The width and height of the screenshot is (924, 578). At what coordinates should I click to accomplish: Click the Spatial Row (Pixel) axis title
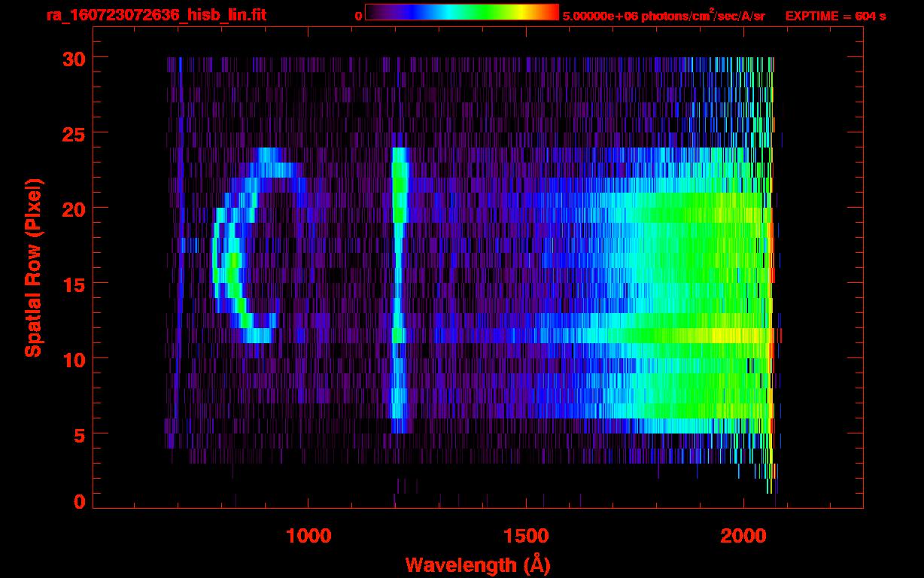coord(33,268)
